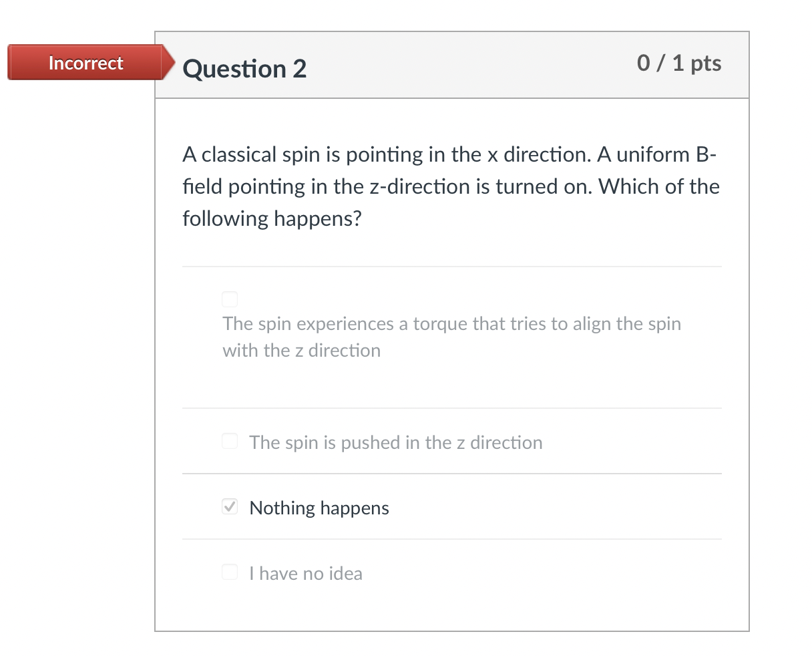Click the question prompt text area
This screenshot has height=656, width=812.
click(451, 186)
